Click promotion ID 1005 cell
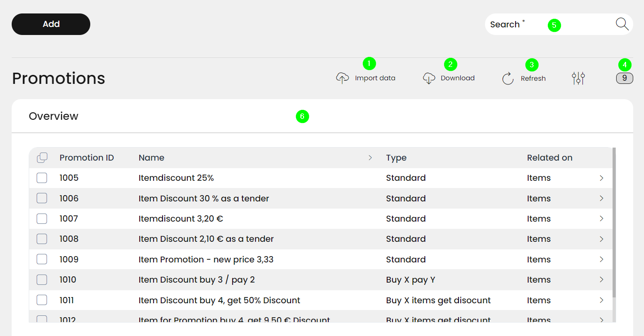Image resolution: width=644 pixels, height=336 pixels. [69, 178]
